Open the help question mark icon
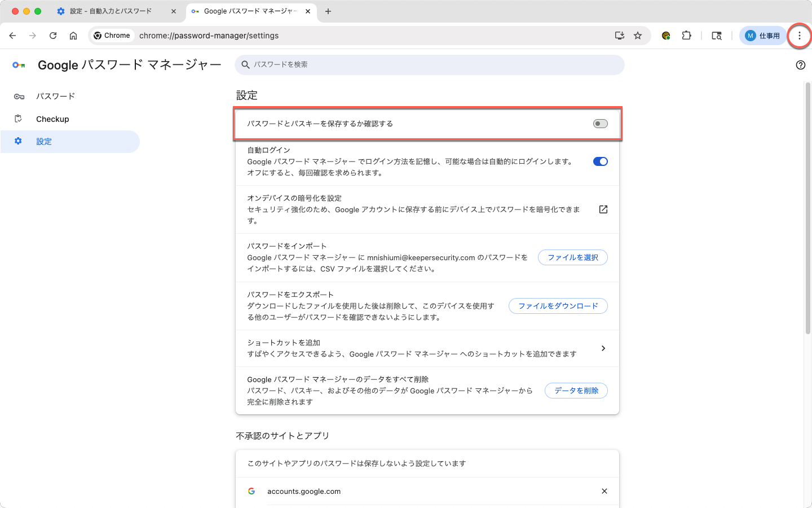Screen dimensions: 812x508 pos(800,65)
